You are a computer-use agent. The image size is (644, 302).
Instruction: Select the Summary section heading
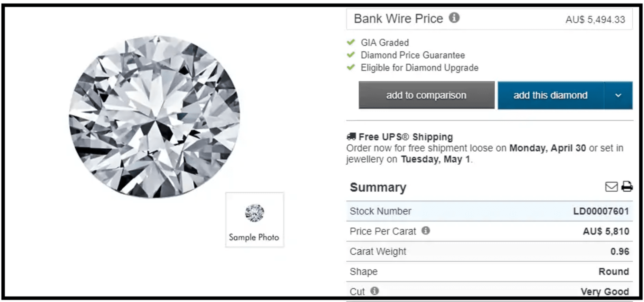(378, 187)
